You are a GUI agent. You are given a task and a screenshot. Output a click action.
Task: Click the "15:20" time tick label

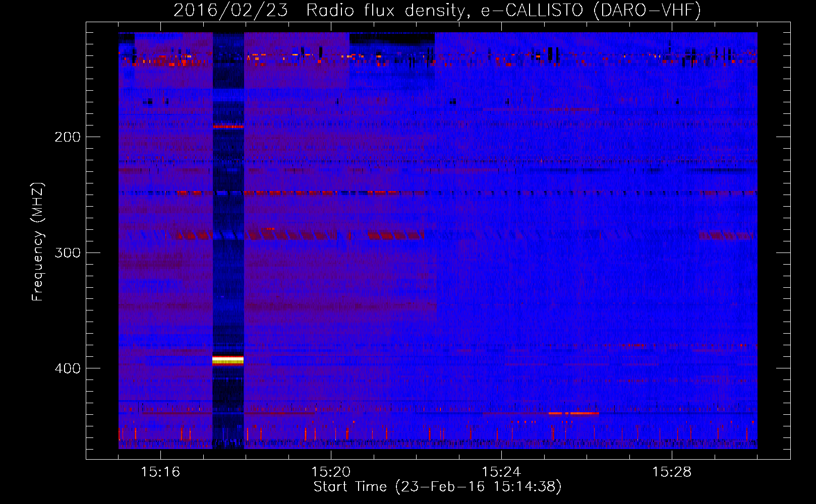pos(331,472)
